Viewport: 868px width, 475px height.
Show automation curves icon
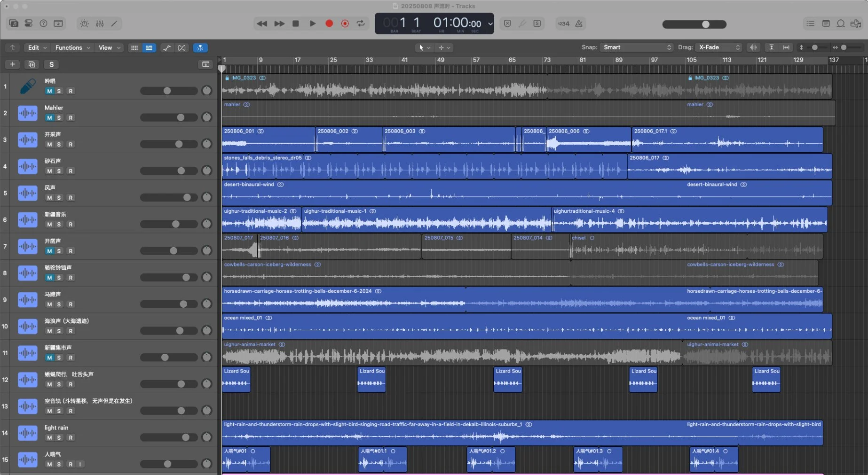click(166, 48)
